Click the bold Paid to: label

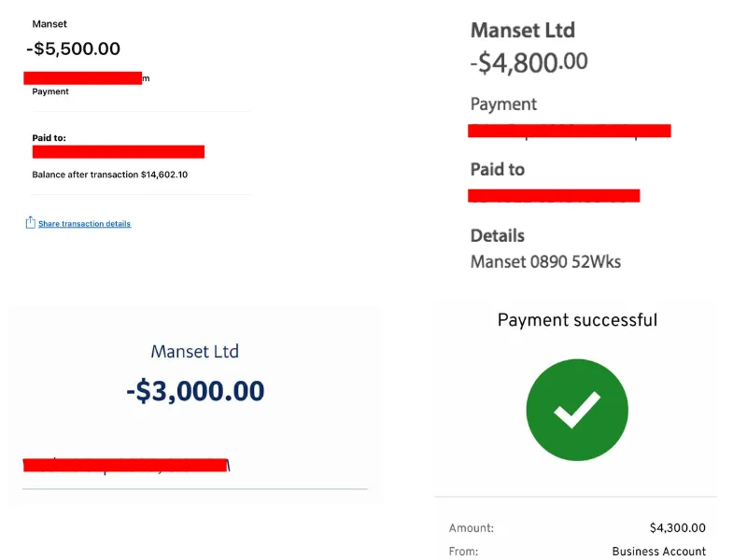pos(49,138)
